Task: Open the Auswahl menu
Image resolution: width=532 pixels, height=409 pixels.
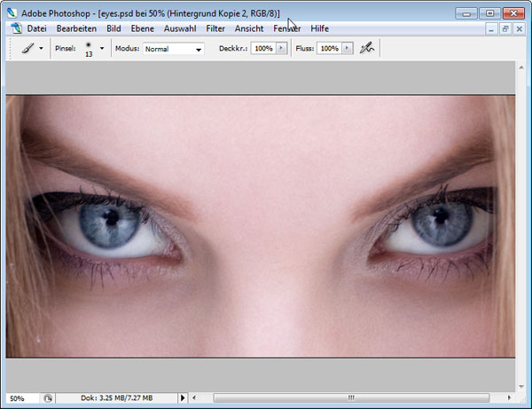Action: point(180,28)
